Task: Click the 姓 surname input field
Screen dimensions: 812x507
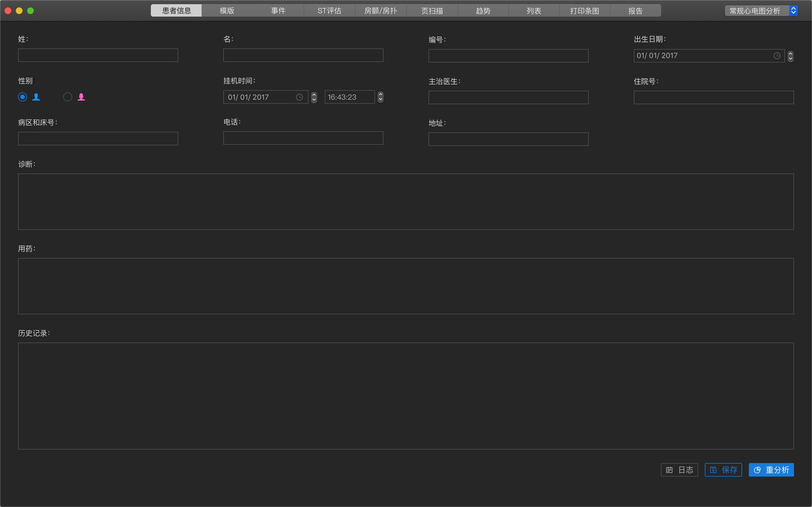Action: (98, 55)
